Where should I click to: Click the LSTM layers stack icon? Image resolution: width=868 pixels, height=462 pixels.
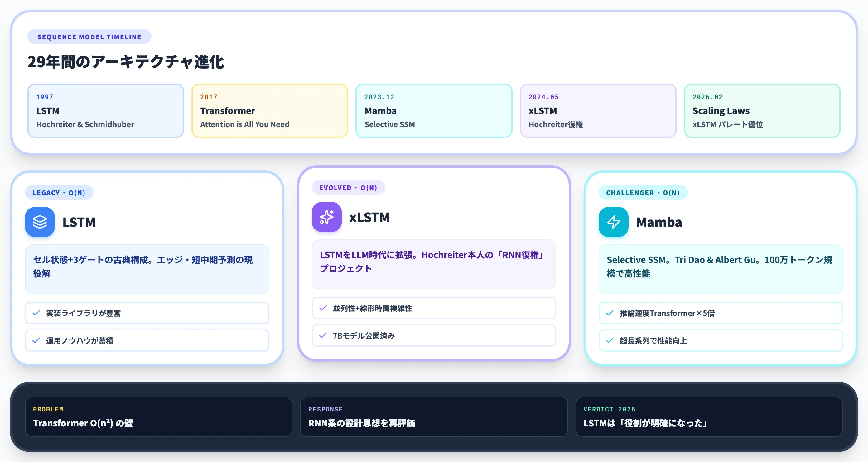[x=40, y=222]
